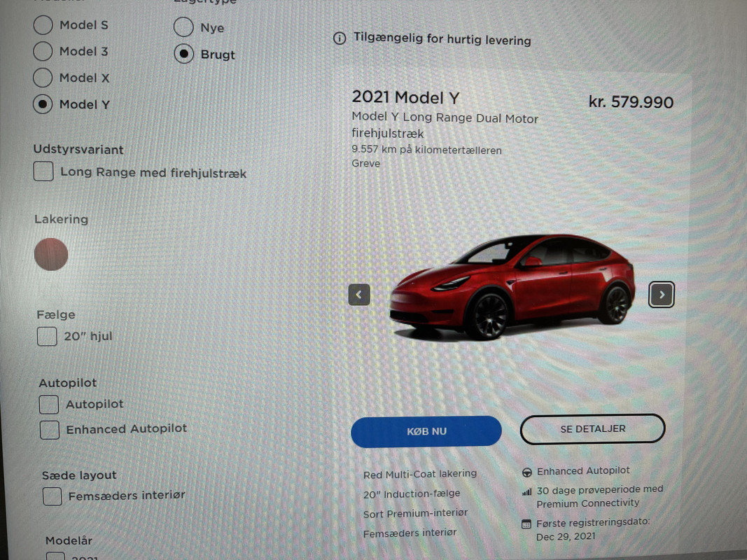Enable the 20" hjul wheel filter

click(x=47, y=336)
